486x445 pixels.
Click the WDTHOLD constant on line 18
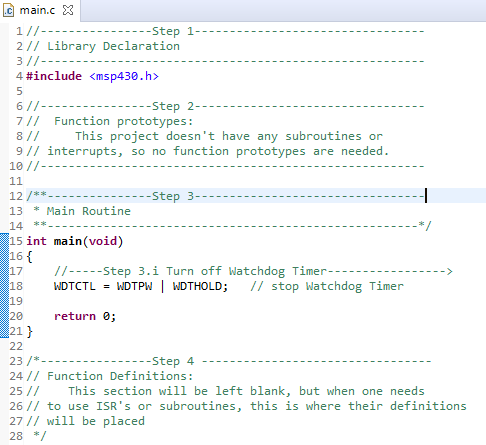pyautogui.click(x=197, y=286)
